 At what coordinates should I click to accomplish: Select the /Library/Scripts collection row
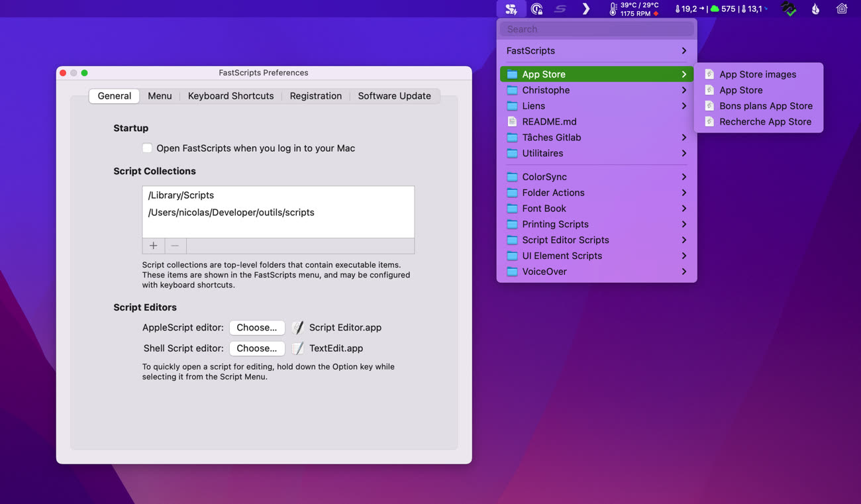[x=278, y=195]
